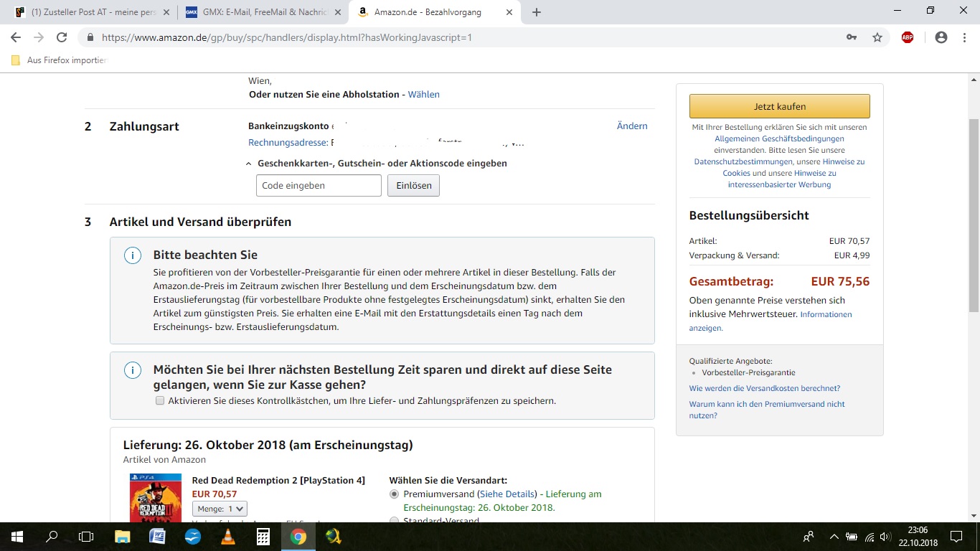Screen dimensions: 980x551
Task: Click the Red Dead Redemption 2 cover image
Action: (156, 498)
